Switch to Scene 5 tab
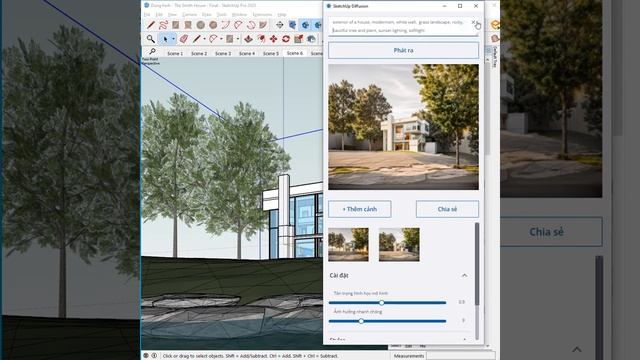 coord(271,53)
